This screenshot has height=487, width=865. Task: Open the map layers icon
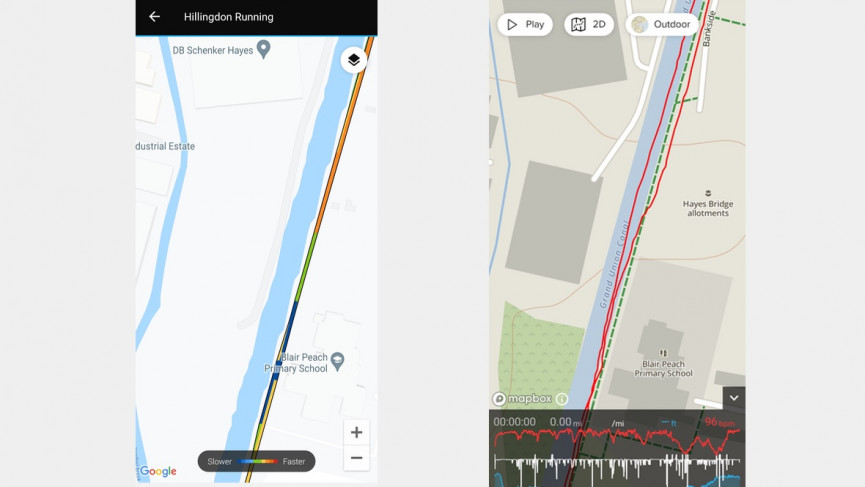coord(354,60)
